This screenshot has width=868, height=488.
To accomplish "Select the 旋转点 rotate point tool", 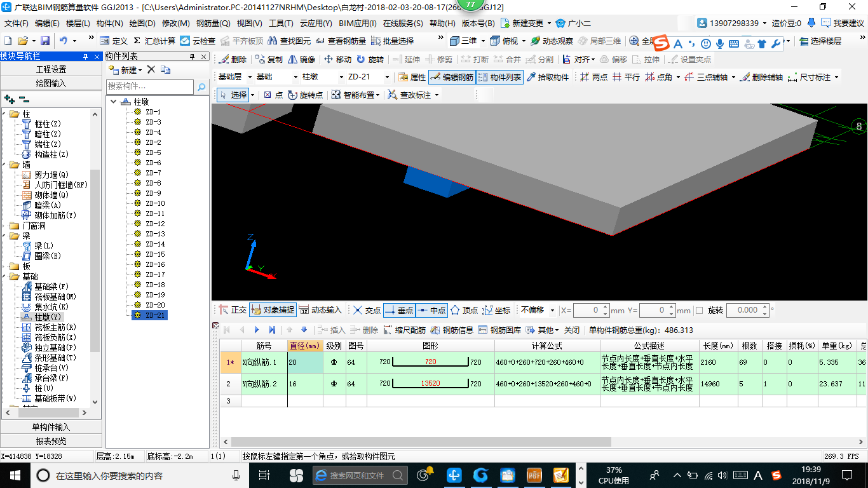I will pyautogui.click(x=305, y=95).
